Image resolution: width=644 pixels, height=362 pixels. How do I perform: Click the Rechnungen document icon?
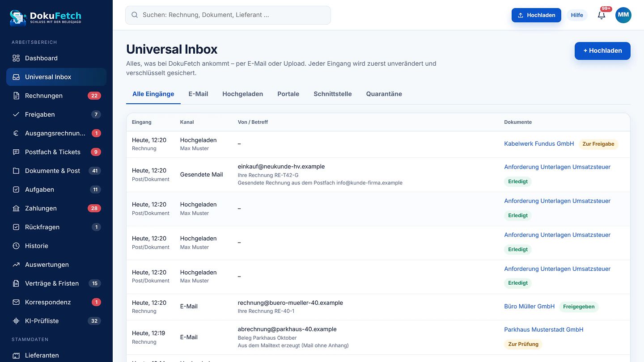[16, 96]
